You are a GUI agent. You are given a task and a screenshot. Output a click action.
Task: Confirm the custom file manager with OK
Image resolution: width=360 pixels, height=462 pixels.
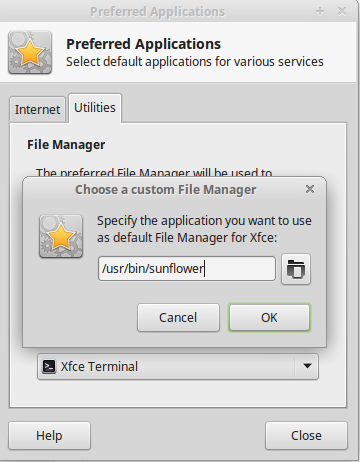(269, 317)
